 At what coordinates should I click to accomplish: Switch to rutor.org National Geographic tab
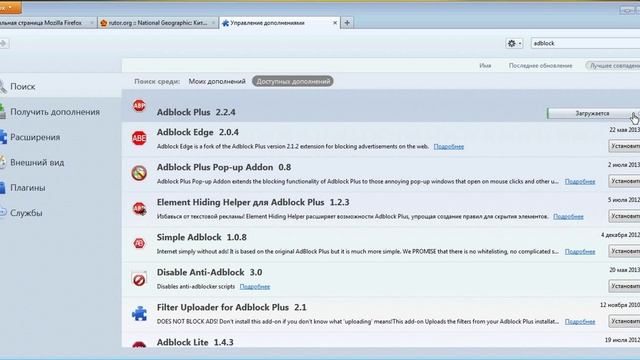pyautogui.click(x=158, y=23)
